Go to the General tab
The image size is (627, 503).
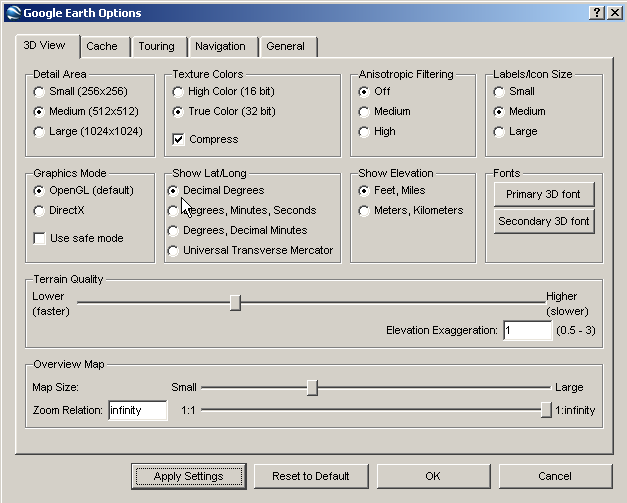[288, 46]
